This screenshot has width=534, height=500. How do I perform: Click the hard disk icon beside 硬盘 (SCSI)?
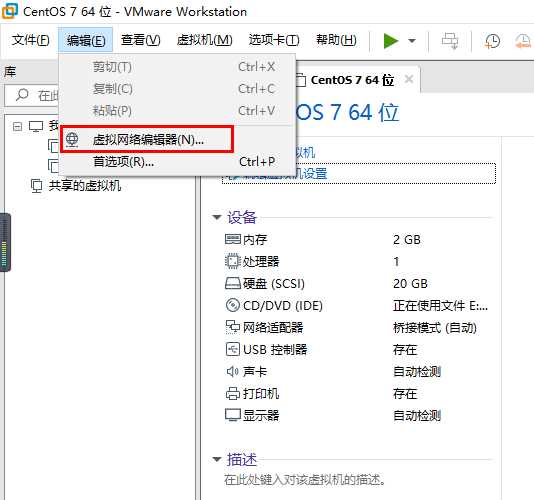(233, 283)
